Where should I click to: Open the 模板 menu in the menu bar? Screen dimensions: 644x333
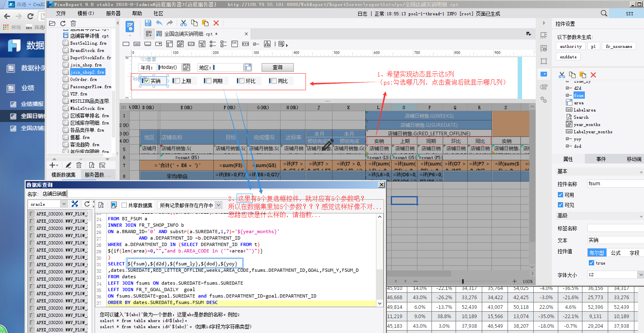85,13
